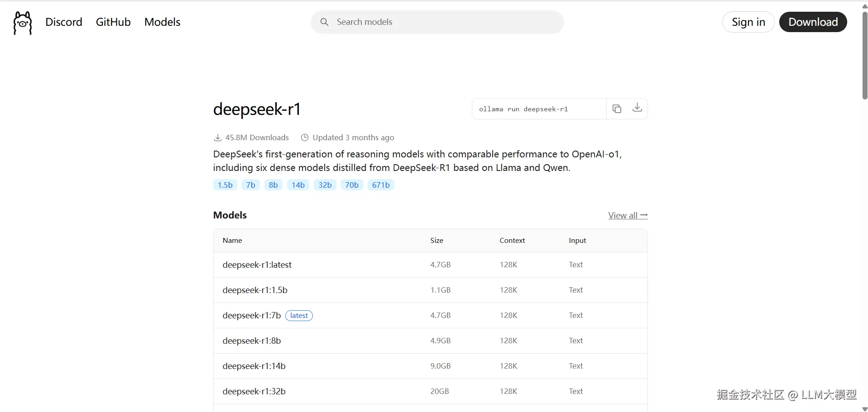Focus the Search models field
The image size is (868, 412).
click(x=444, y=22)
